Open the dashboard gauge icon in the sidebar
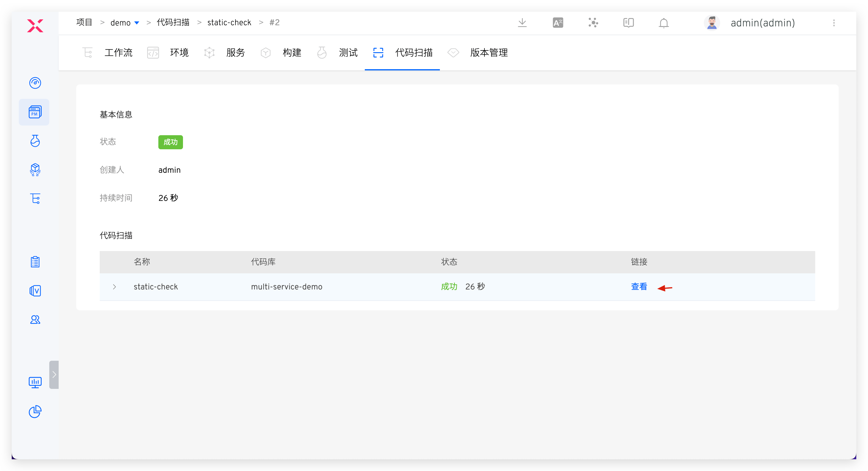The width and height of the screenshot is (868, 471). pos(35,83)
